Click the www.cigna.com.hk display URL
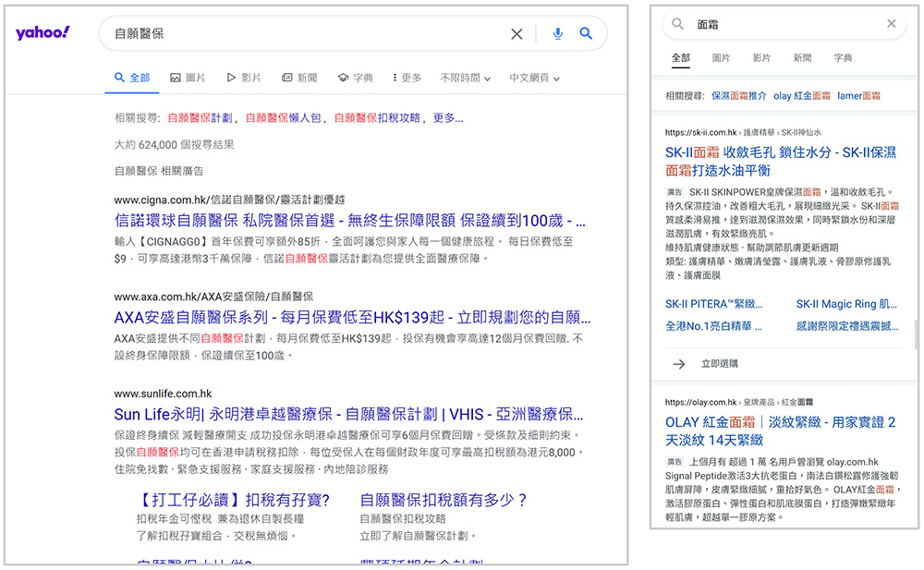This screenshot has width=924, height=570. pyautogui.click(x=229, y=200)
